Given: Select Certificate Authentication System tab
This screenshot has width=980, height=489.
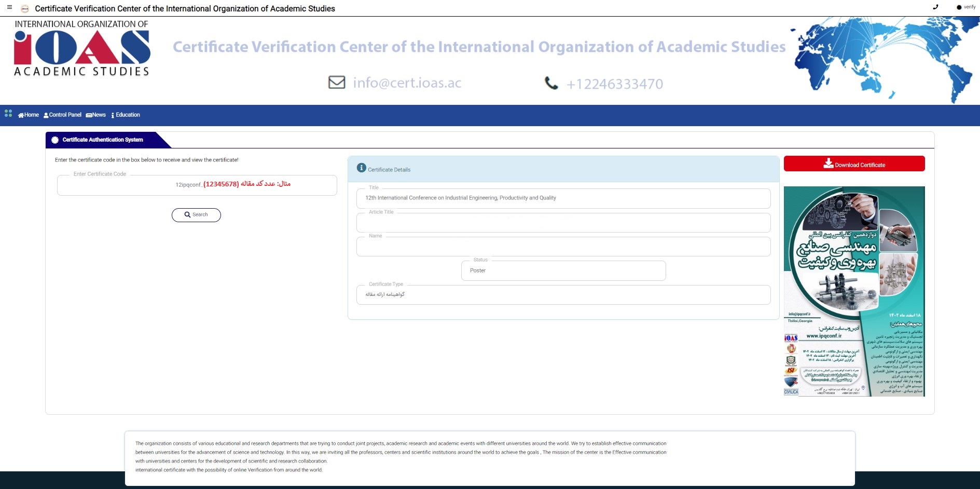Looking at the screenshot, I should pyautogui.click(x=103, y=140).
